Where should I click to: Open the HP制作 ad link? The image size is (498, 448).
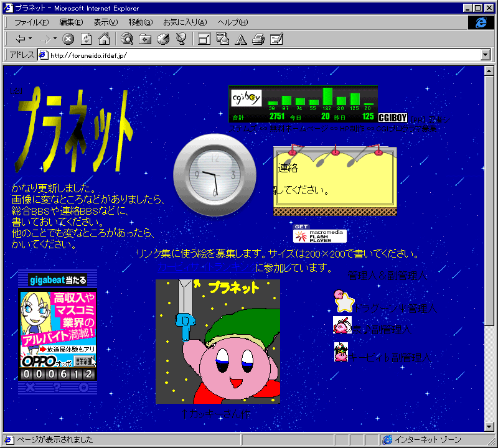pos(352,129)
